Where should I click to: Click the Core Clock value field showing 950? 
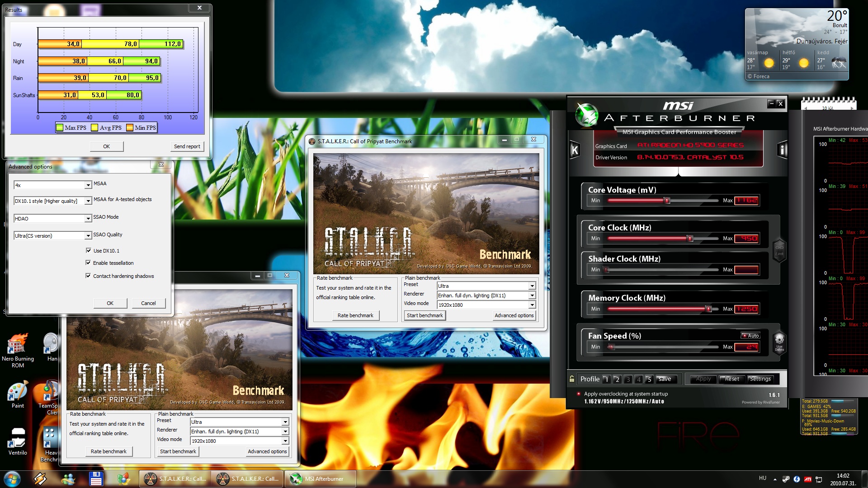pos(746,239)
